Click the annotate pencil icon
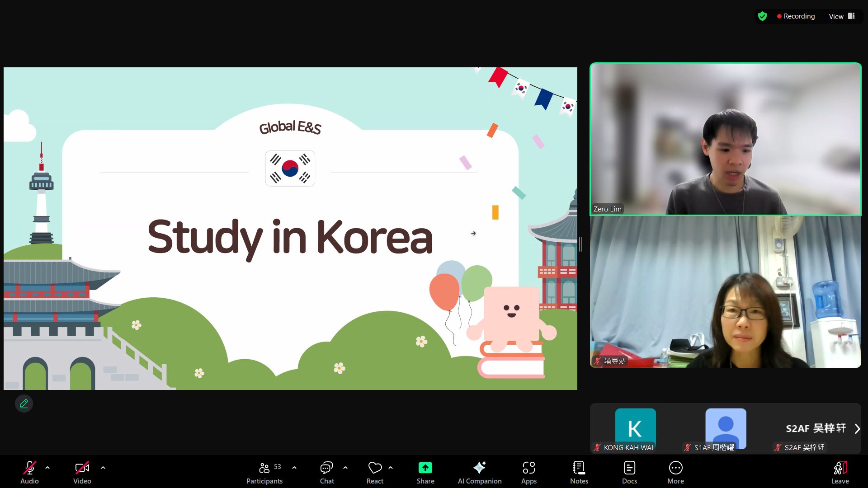The height and width of the screenshot is (488, 868). 24,404
